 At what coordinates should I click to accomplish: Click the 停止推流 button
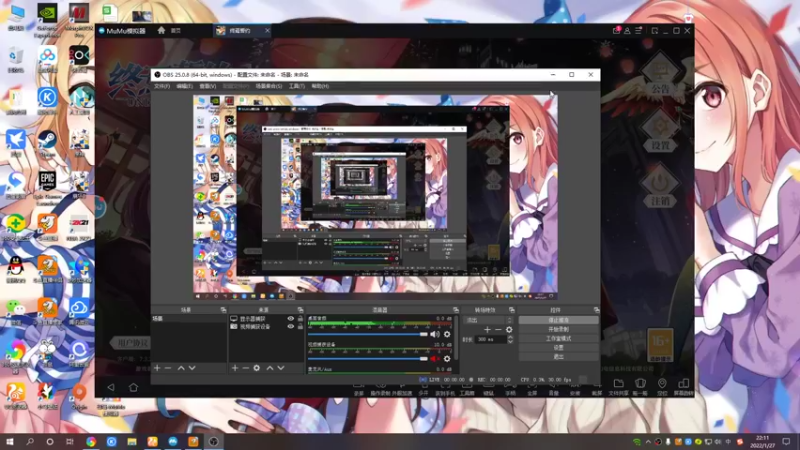pos(559,320)
